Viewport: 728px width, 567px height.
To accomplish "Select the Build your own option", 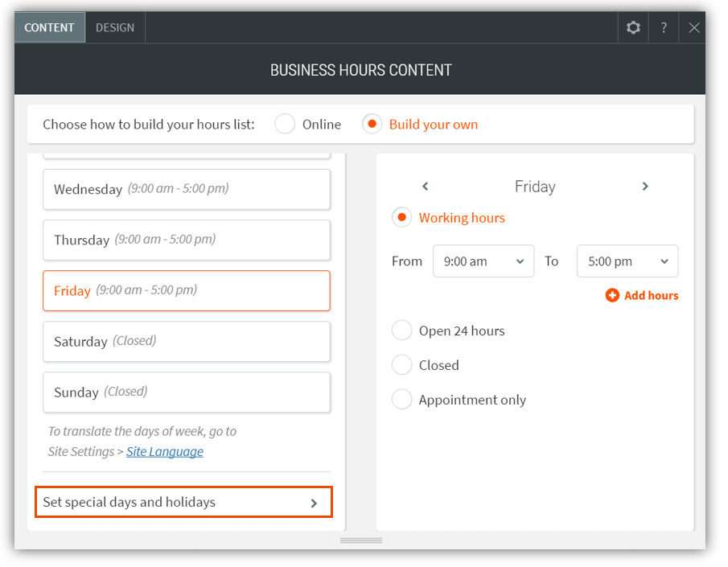I will [x=372, y=125].
